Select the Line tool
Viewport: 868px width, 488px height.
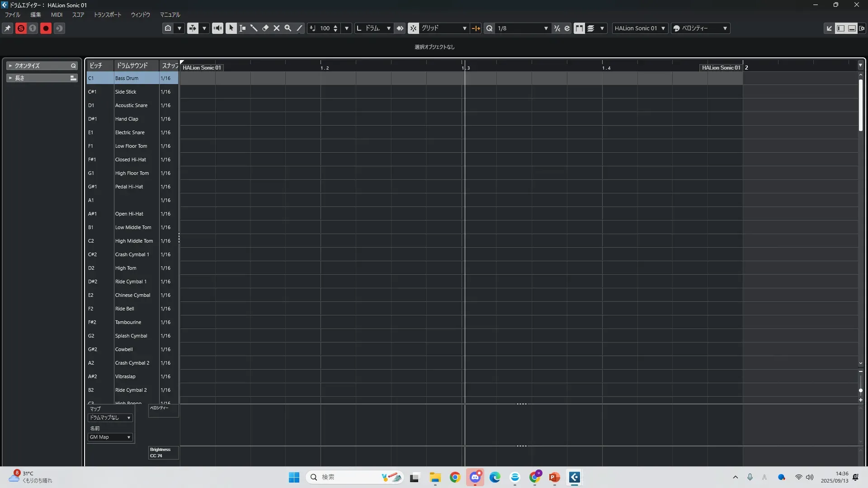299,28
